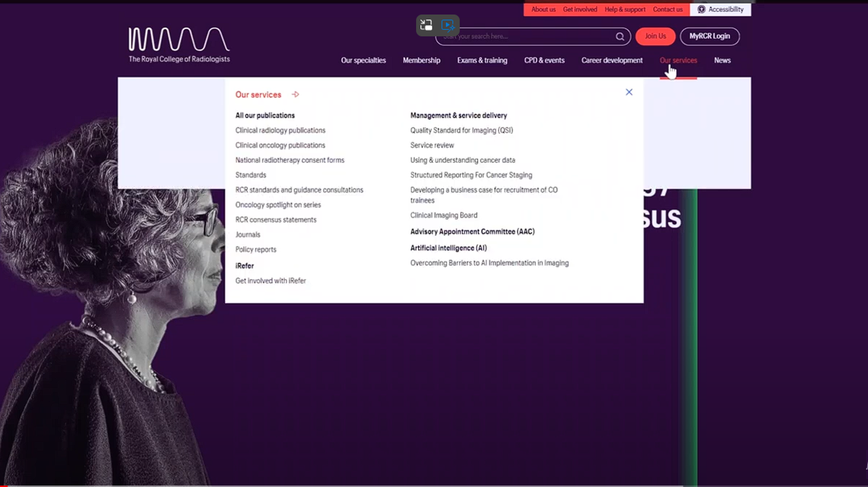868x487 pixels.
Task: Open Oncology spotlight on series
Action: 278,205
